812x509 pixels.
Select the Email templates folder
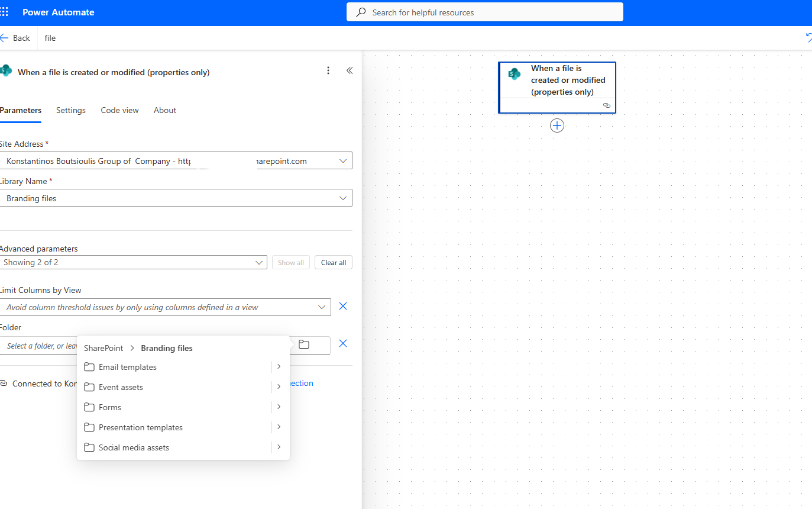click(x=128, y=367)
